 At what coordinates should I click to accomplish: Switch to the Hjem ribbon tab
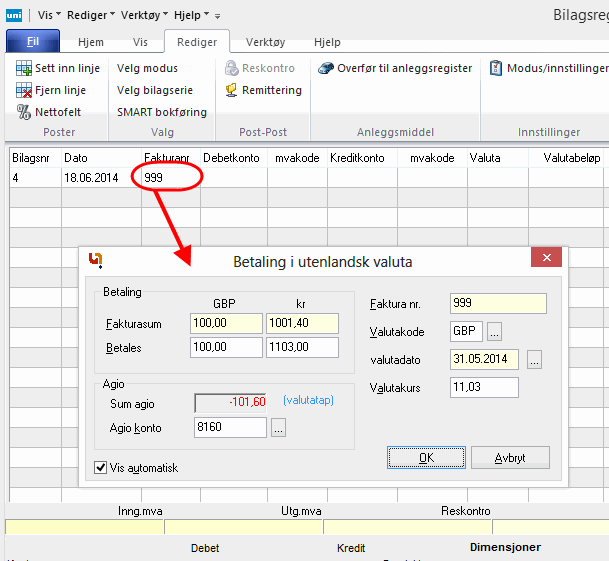coord(93,43)
